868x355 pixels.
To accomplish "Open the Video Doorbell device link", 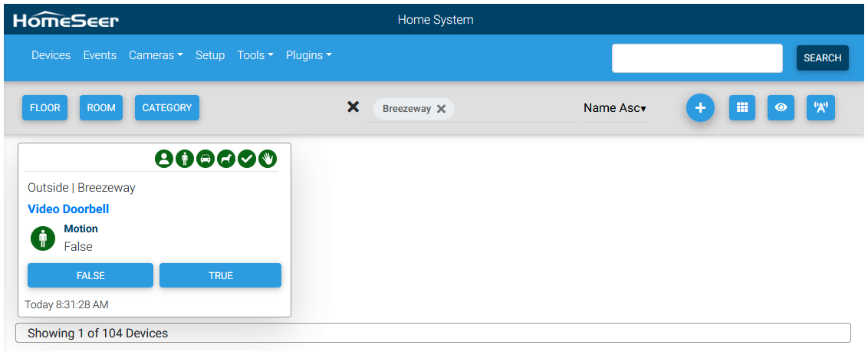I will [68, 209].
